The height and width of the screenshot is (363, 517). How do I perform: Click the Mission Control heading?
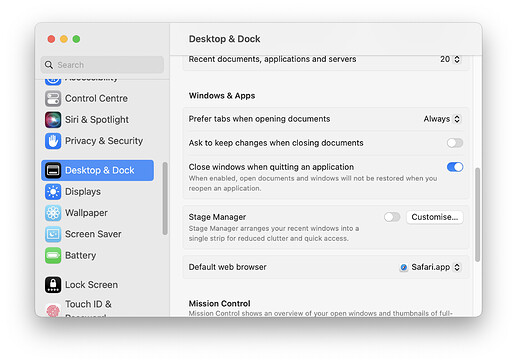click(x=220, y=304)
